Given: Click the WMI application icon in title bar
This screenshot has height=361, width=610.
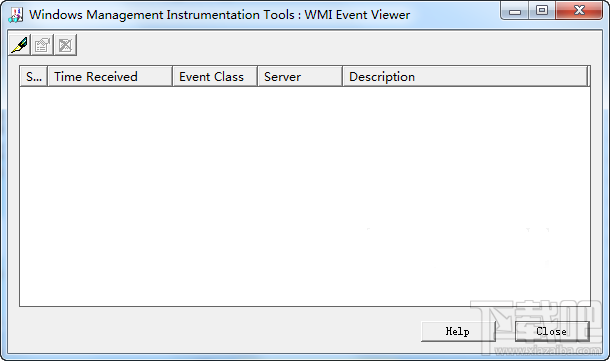Looking at the screenshot, I should point(16,15).
